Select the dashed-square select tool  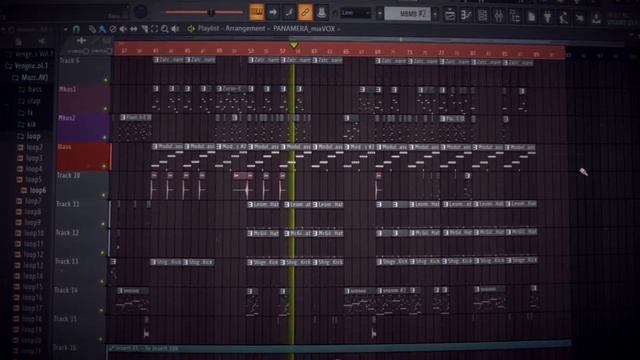(154, 29)
